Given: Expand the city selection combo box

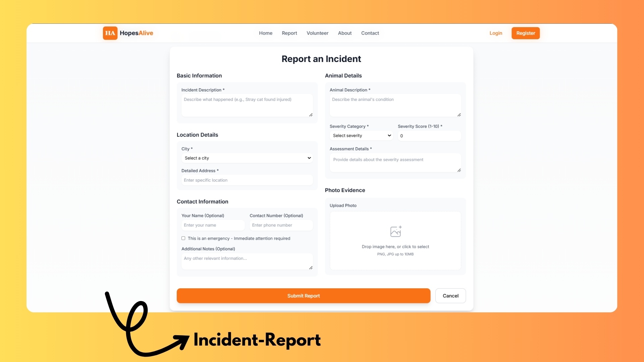Looking at the screenshot, I should pos(247,158).
